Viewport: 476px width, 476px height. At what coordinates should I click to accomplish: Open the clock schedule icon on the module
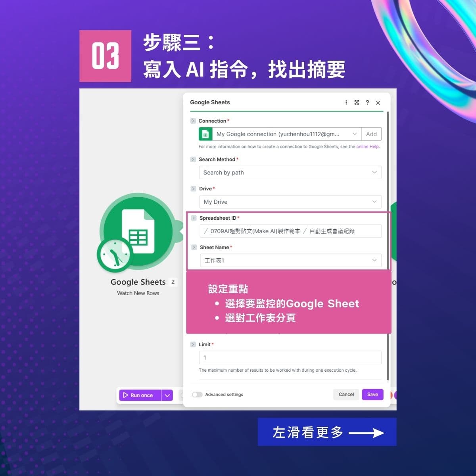point(115,255)
